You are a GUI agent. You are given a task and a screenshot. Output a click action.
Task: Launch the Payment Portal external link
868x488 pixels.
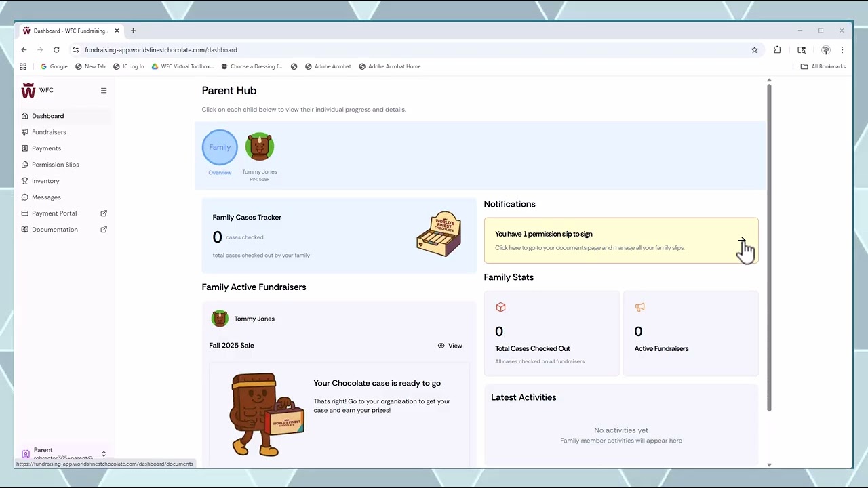[65, 213]
